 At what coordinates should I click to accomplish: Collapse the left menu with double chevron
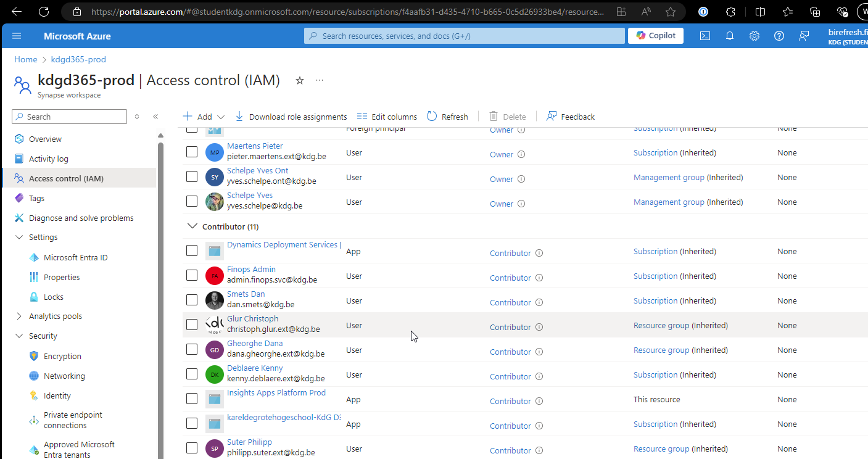click(x=155, y=117)
